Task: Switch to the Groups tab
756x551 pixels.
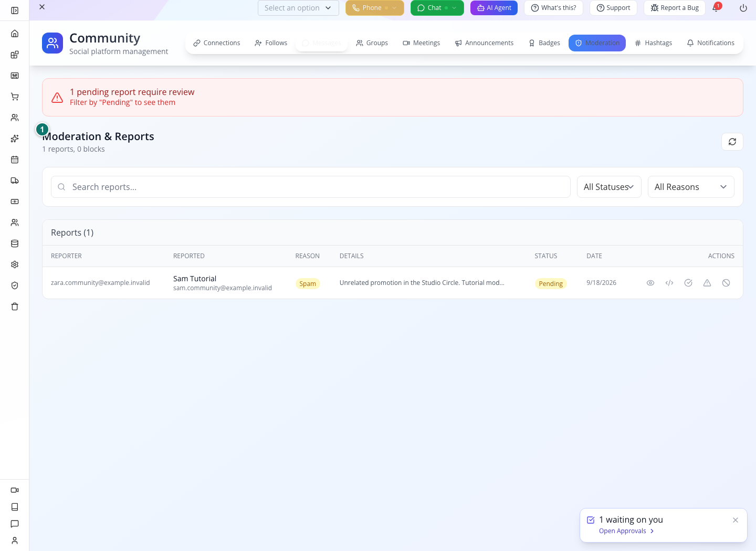Action: pos(372,43)
